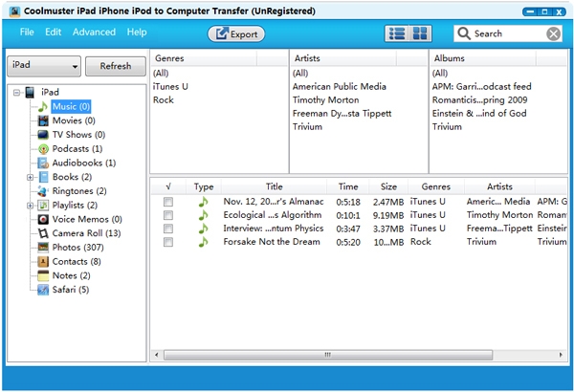This screenshot has height=392, width=574.
Task: Sort by the Time column header
Action: (x=348, y=186)
